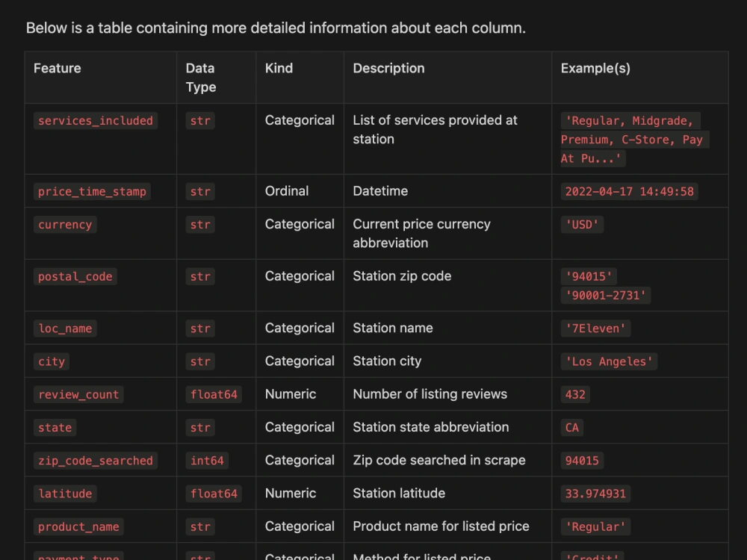The height and width of the screenshot is (560, 747).
Task: Select the city feature code
Action: click(52, 361)
